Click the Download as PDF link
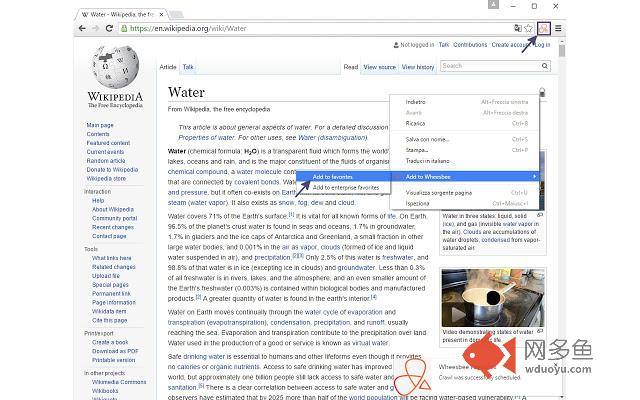Viewport: 640px width, 400px height. coord(115,351)
